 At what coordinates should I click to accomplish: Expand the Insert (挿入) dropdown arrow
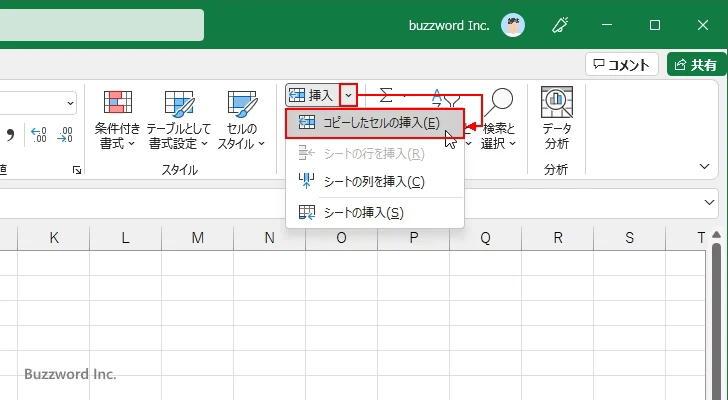(x=349, y=95)
